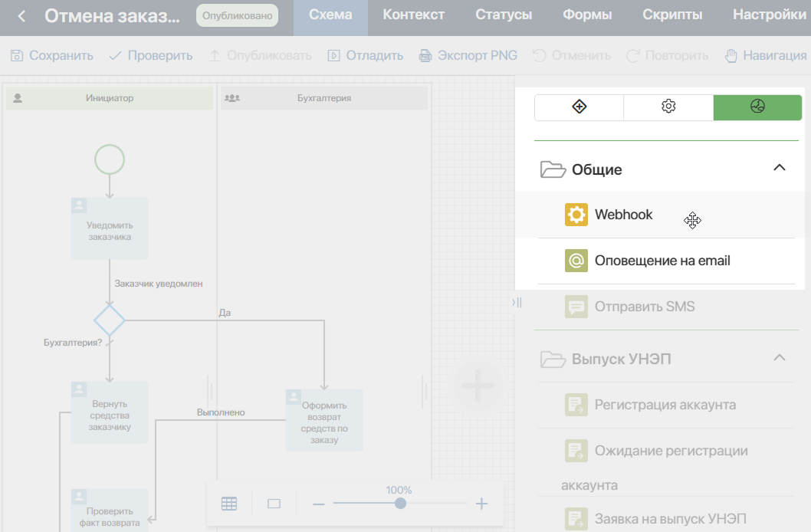Click the Сохранить button
This screenshot has width=811, height=532.
pos(52,56)
